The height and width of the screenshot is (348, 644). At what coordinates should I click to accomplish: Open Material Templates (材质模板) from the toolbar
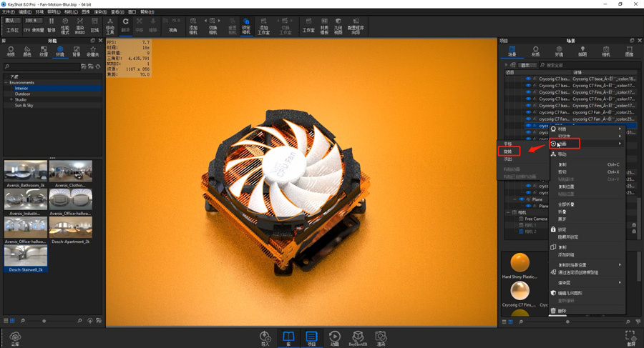(x=324, y=26)
